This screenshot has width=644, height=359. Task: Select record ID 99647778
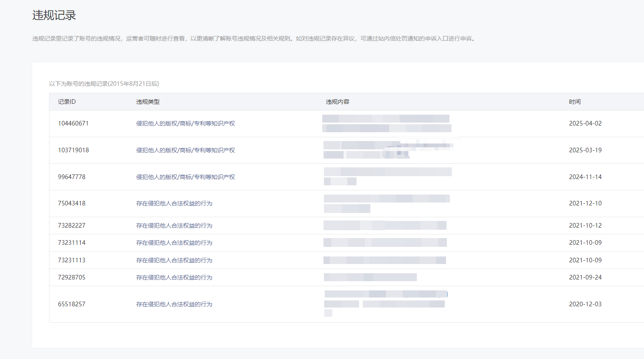(72, 177)
